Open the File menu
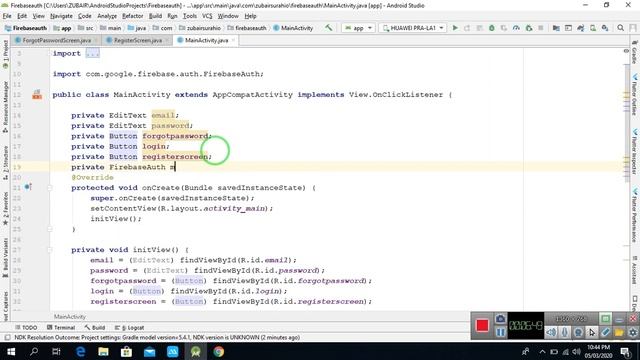640x360 pixels. [x=7, y=16]
